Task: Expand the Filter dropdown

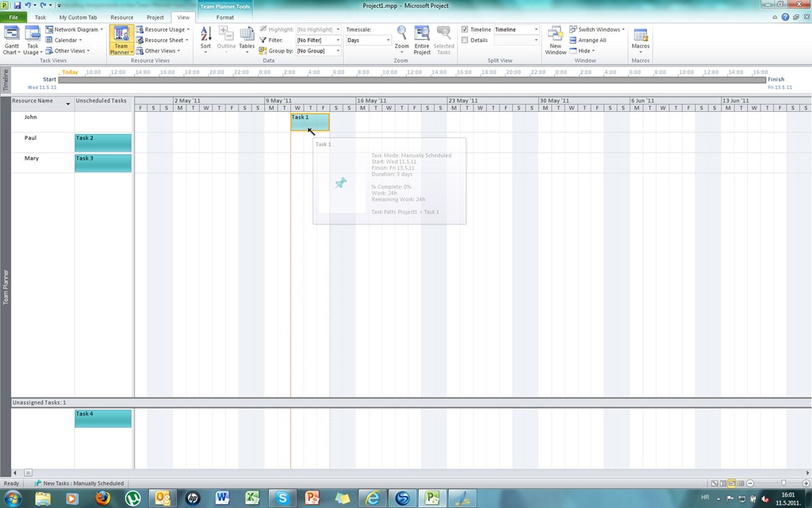Action: point(338,40)
